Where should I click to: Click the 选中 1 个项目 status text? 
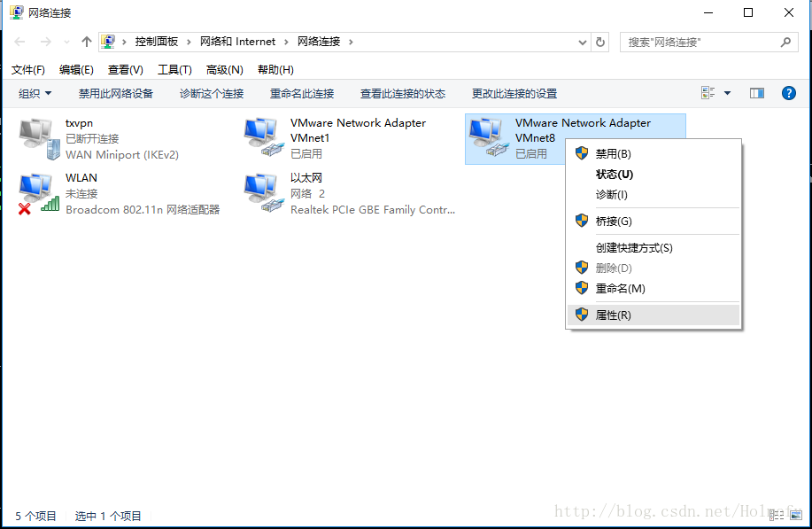[108, 516]
